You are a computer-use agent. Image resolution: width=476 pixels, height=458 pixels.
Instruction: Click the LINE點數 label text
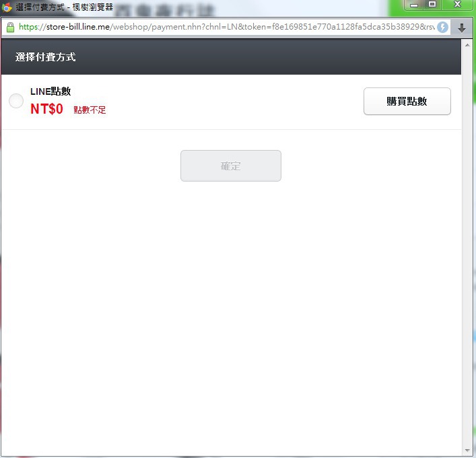tap(50, 91)
